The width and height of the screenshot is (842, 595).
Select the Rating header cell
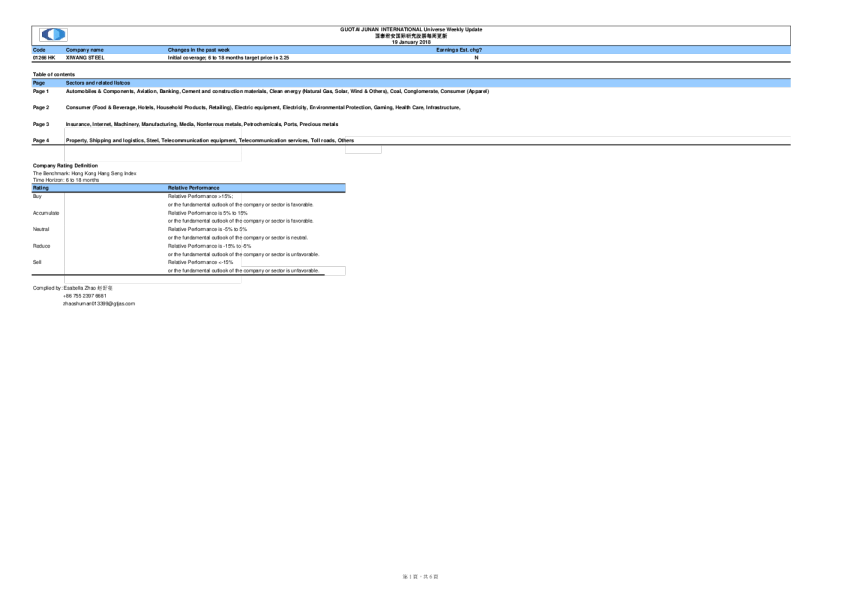click(41, 188)
